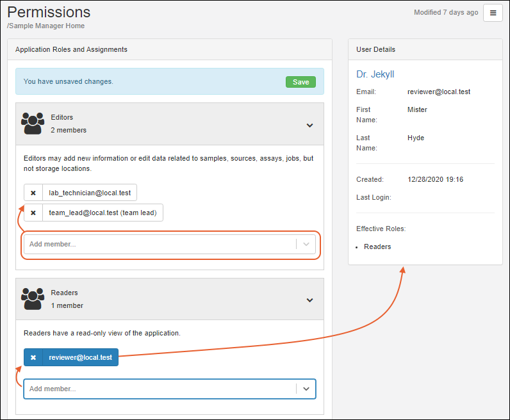Open the hamburger menu in the header
The image size is (510, 420).
point(493,13)
